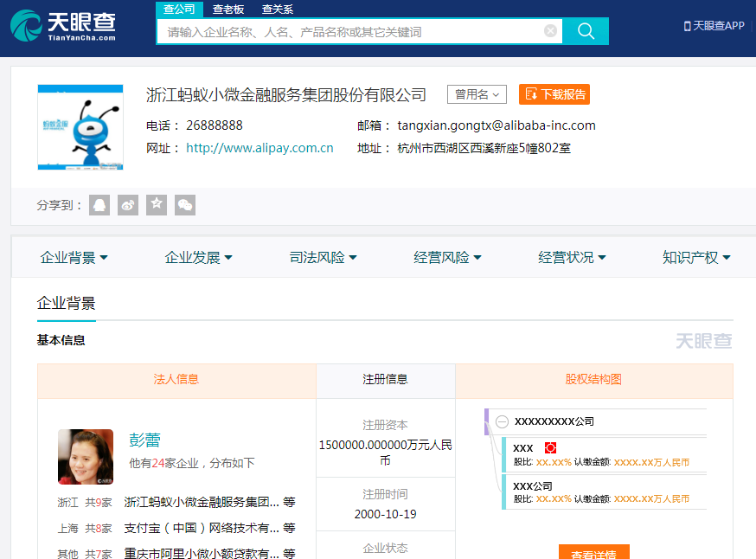Click the Ant Financial company logo thumbnail
The height and width of the screenshot is (559, 756).
coord(80,127)
